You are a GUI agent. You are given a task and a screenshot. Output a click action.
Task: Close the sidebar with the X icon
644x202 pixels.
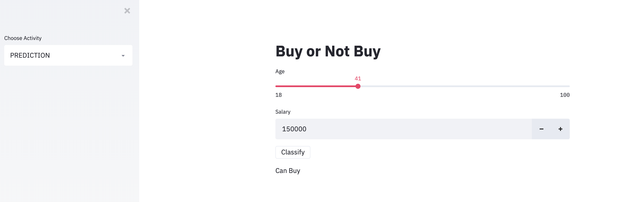pyautogui.click(x=127, y=11)
